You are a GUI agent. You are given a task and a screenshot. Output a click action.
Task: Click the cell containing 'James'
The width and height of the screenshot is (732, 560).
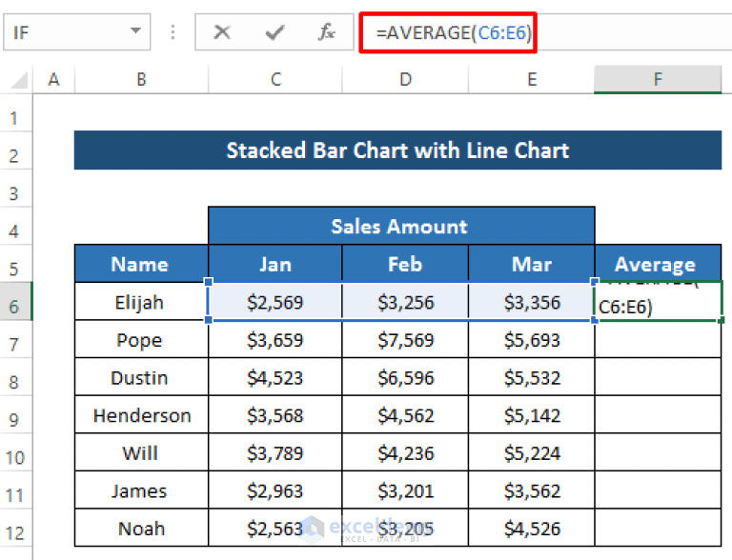141,490
